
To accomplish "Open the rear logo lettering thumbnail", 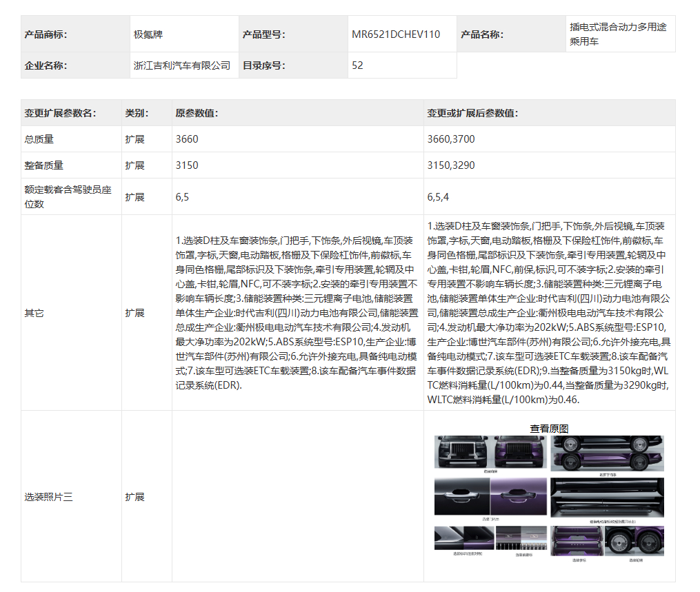I will (577, 541).
